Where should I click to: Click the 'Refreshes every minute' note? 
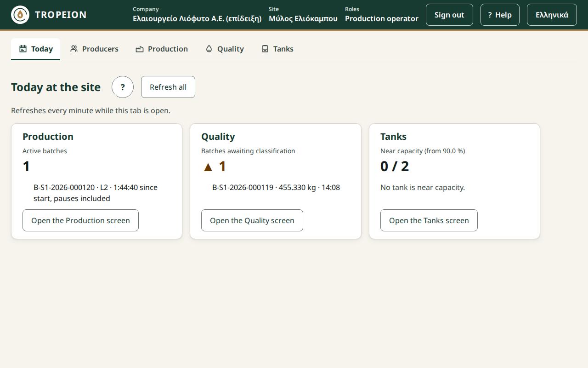[x=90, y=110]
